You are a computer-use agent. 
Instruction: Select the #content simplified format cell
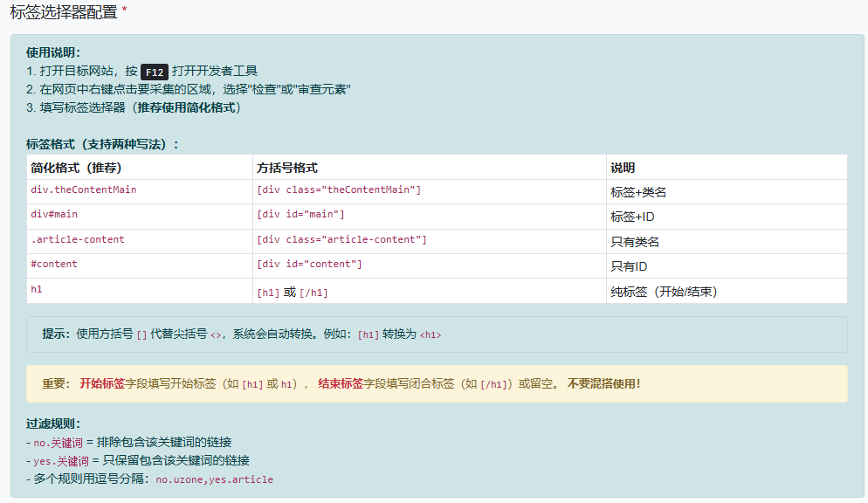pos(54,264)
